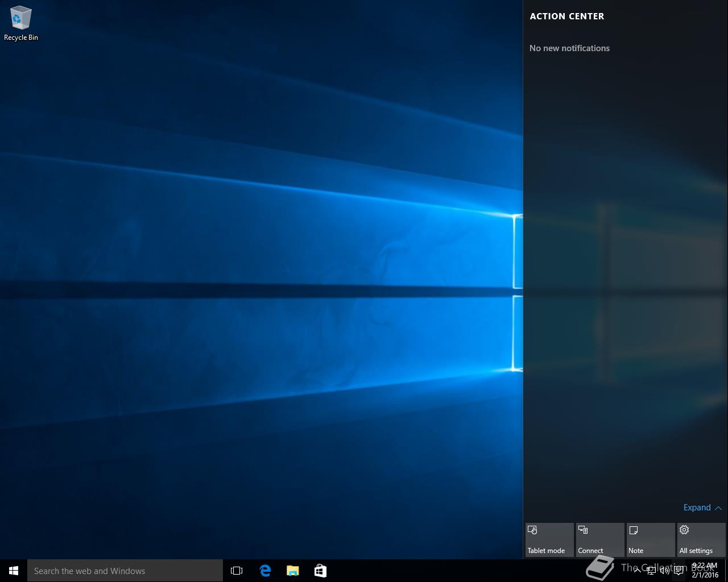Open File Explorer from the taskbar
728x582 pixels.
[293, 571]
